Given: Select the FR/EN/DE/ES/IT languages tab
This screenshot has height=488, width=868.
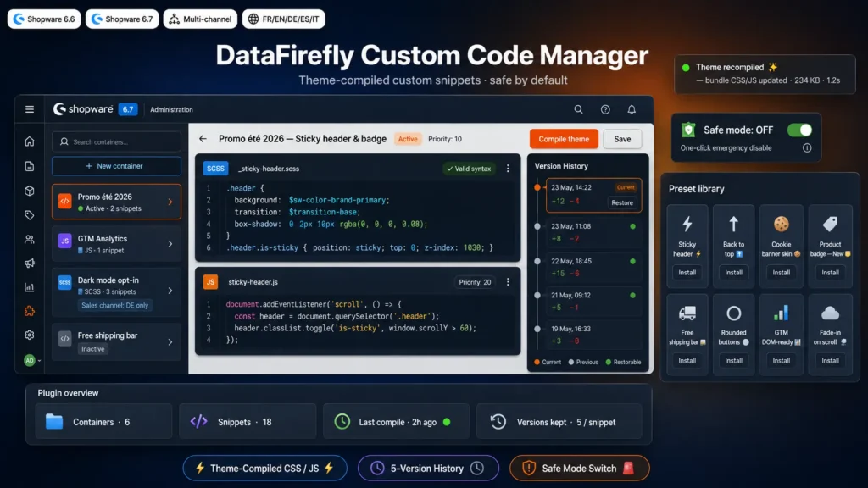Looking at the screenshot, I should click(x=283, y=19).
